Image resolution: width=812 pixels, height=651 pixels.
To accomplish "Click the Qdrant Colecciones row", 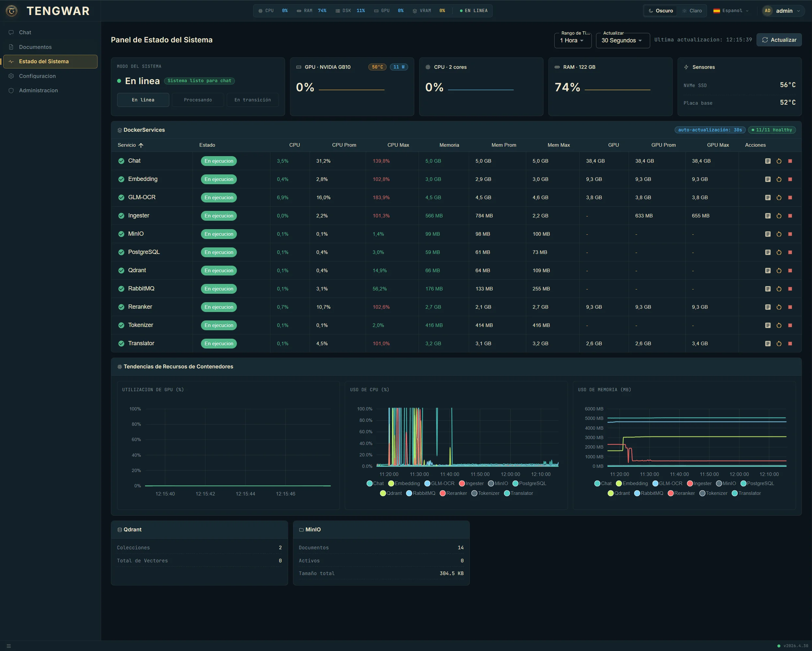I will click(199, 548).
